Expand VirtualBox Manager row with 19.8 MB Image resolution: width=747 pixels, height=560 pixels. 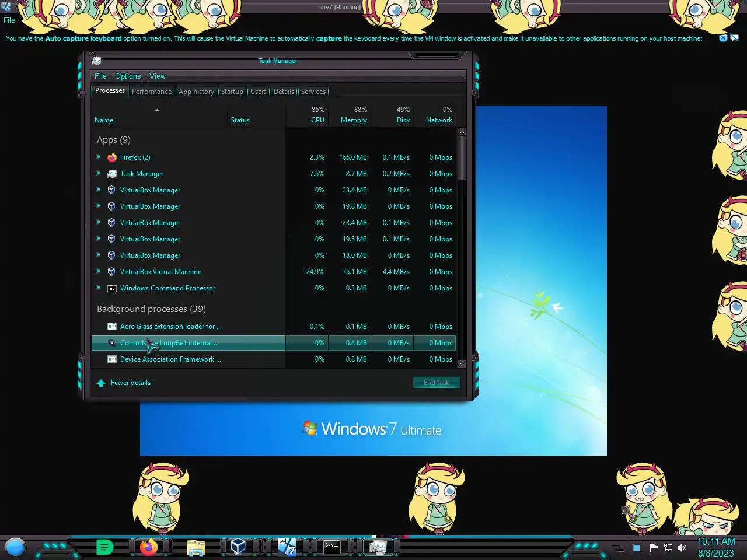tap(98, 206)
